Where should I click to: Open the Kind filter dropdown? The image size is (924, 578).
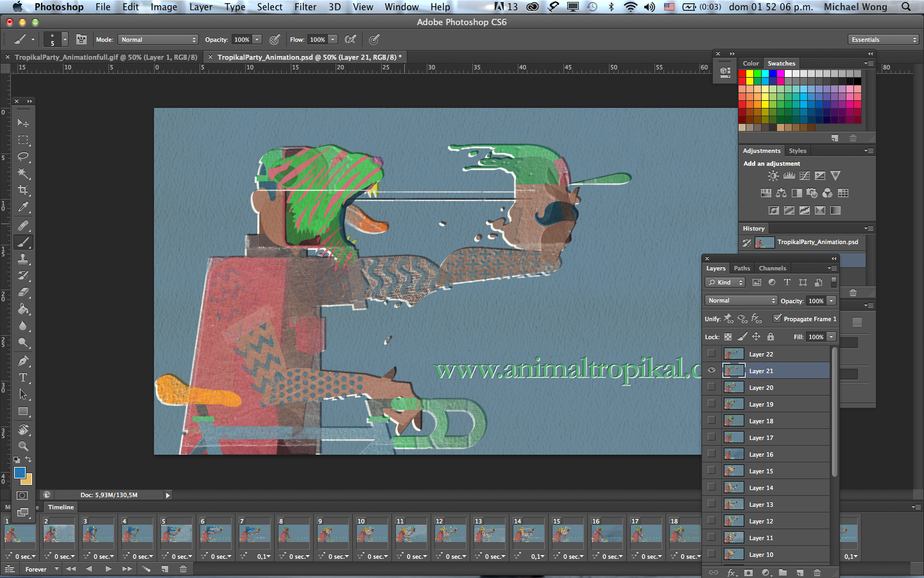[x=725, y=283]
